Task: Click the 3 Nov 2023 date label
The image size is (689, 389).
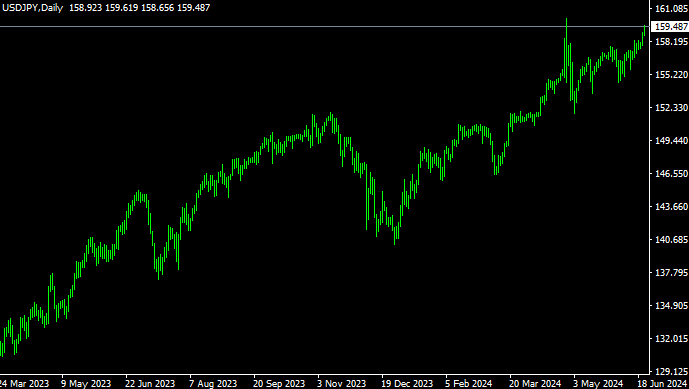Action: (x=341, y=384)
